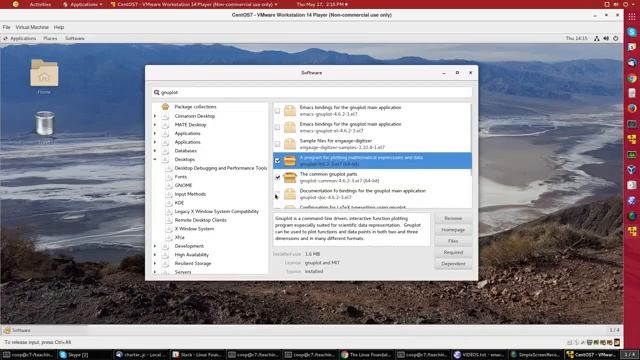The height and width of the screenshot is (360, 640).
Task: Open the Virtual Machine menu
Action: pyautogui.click(x=32, y=27)
